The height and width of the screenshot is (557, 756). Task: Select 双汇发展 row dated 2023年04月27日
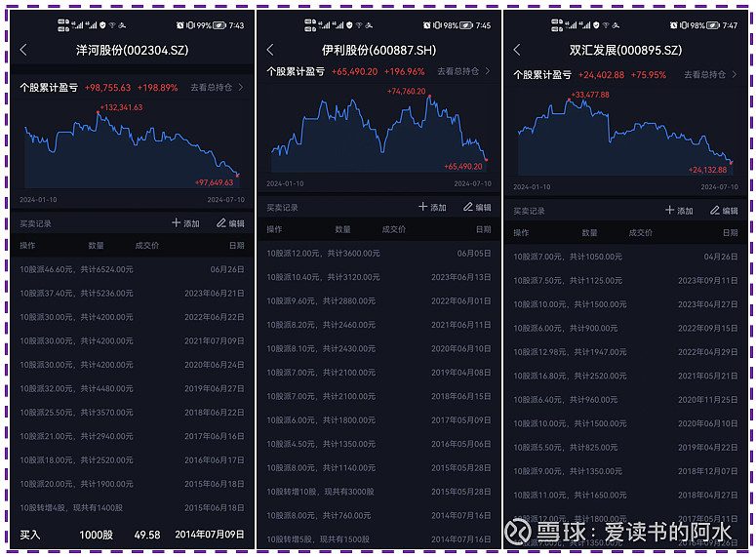coord(625,304)
